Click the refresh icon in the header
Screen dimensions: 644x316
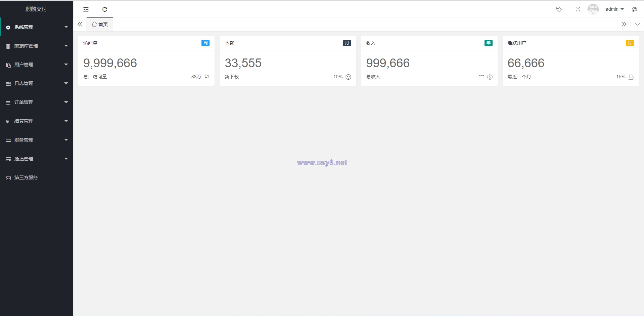point(105,9)
